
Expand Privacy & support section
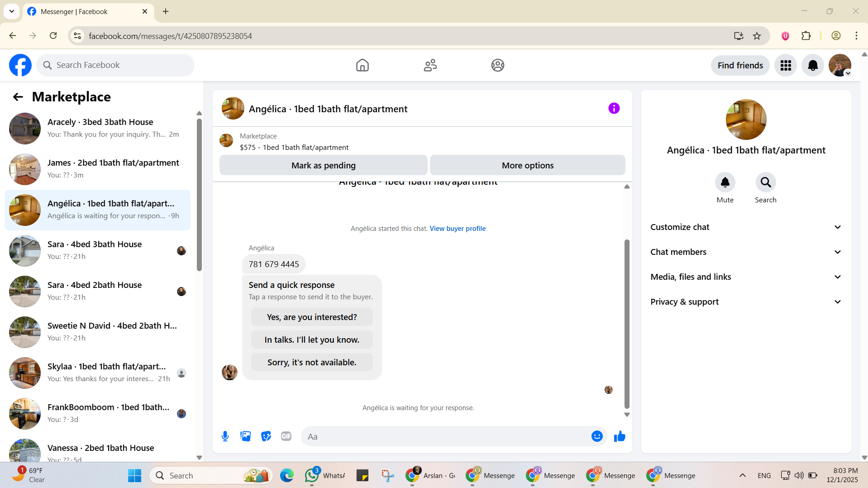tap(746, 302)
